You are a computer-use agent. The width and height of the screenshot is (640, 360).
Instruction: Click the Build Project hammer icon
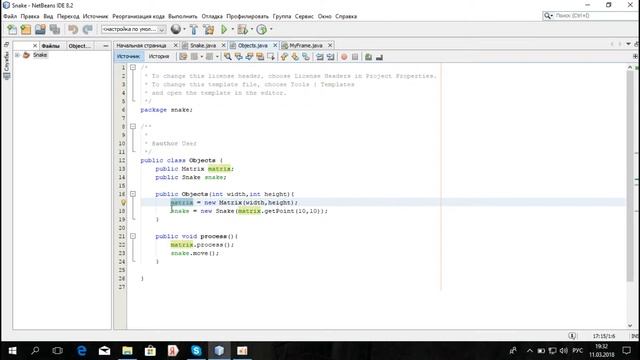tap(194, 29)
